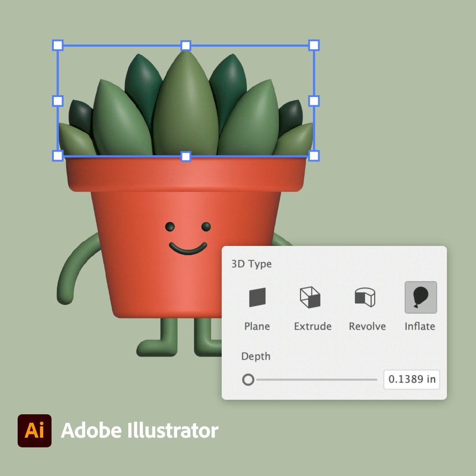Click the bottom-center selection handle
The width and height of the screenshot is (476, 476).
[186, 156]
